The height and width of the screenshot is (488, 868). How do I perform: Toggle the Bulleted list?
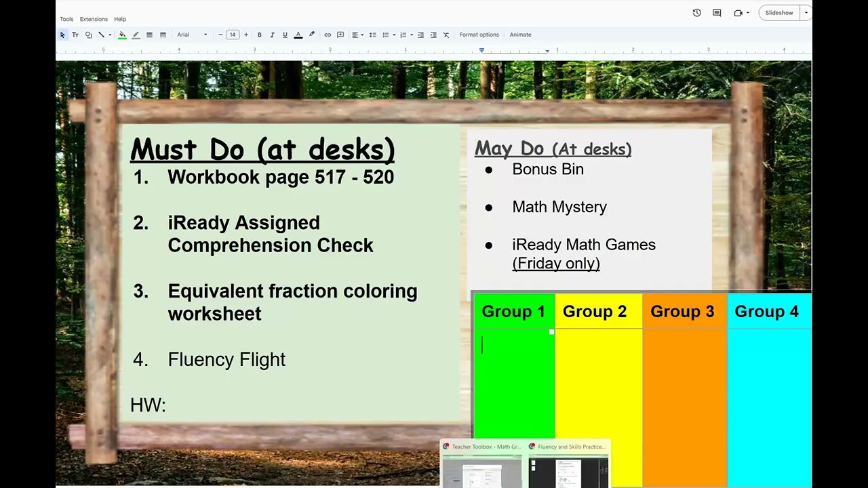pos(385,35)
